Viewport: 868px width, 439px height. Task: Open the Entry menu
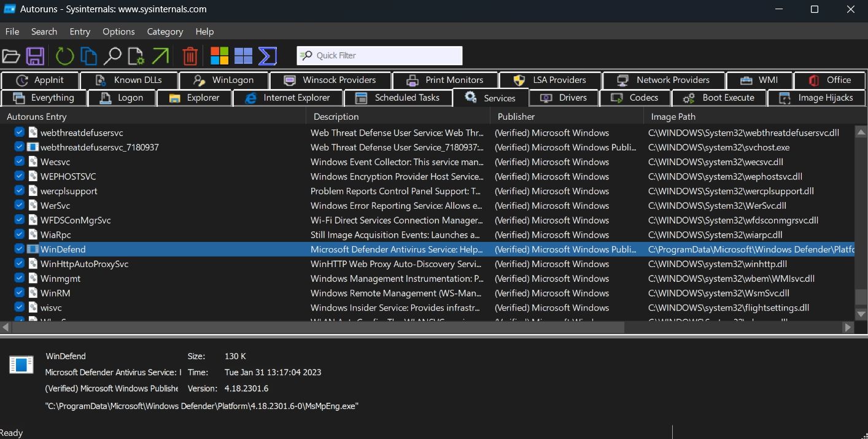point(80,31)
